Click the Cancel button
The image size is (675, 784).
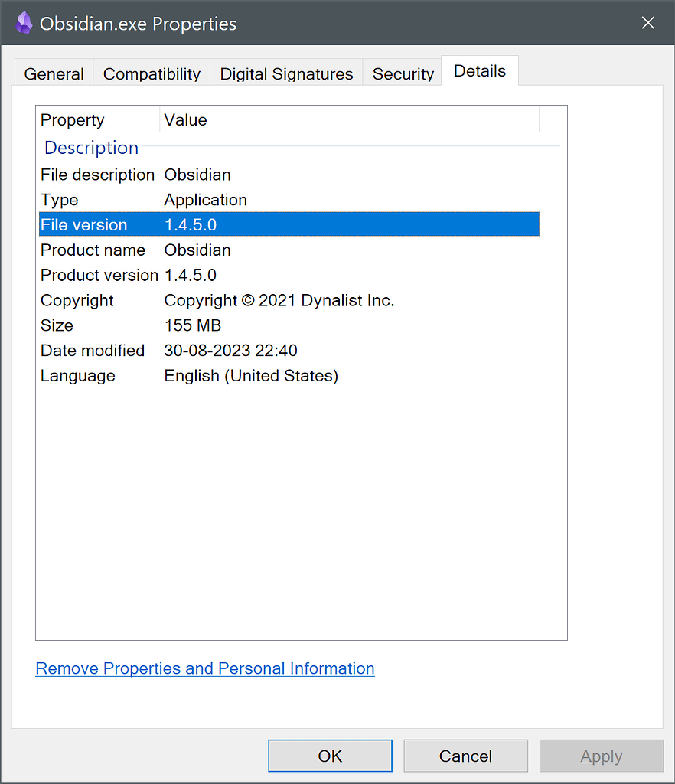465,756
